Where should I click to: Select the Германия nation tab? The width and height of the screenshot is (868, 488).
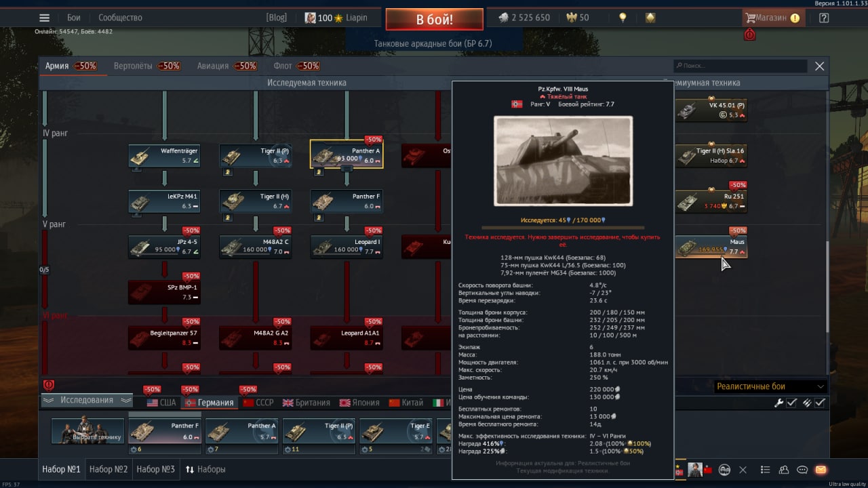[x=210, y=403]
